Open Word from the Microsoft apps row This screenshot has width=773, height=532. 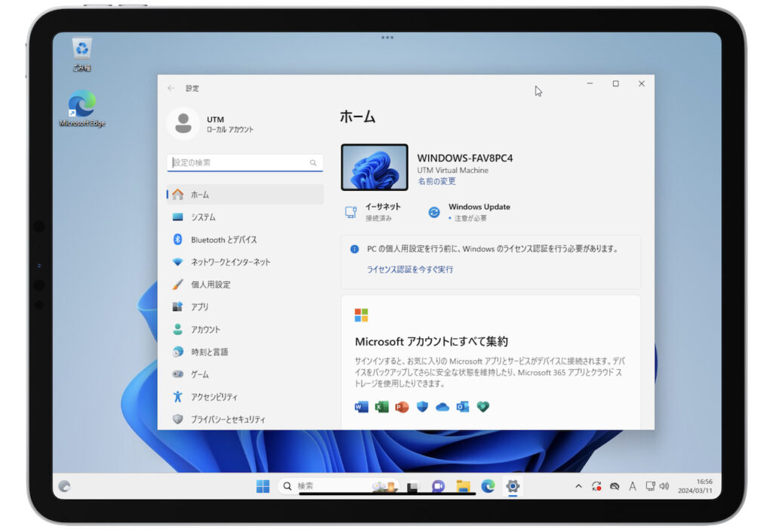[x=362, y=406]
